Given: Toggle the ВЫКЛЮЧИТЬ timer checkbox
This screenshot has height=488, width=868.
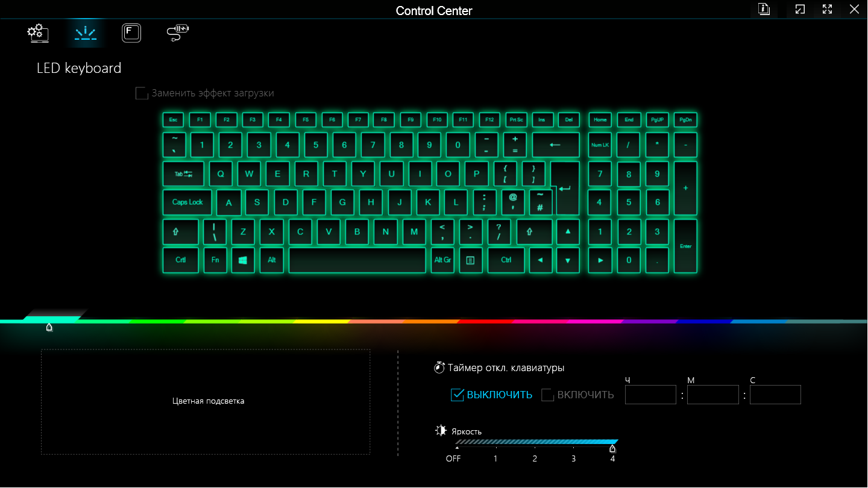Looking at the screenshot, I should click(x=458, y=395).
